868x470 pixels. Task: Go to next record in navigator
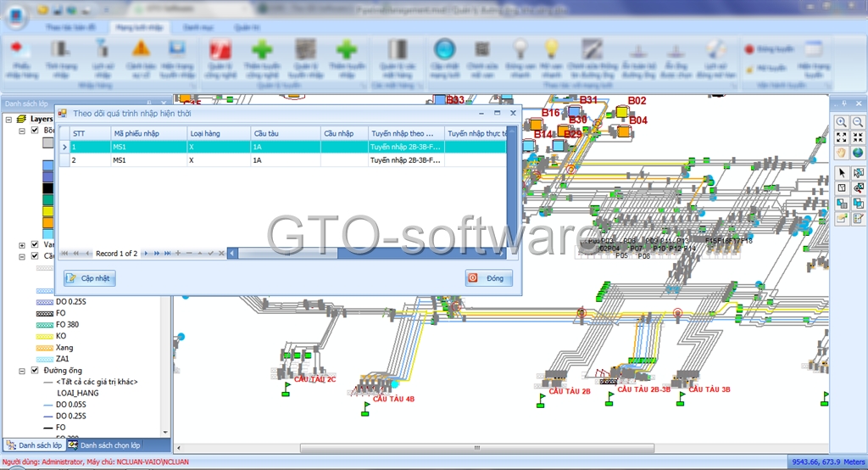[146, 254]
